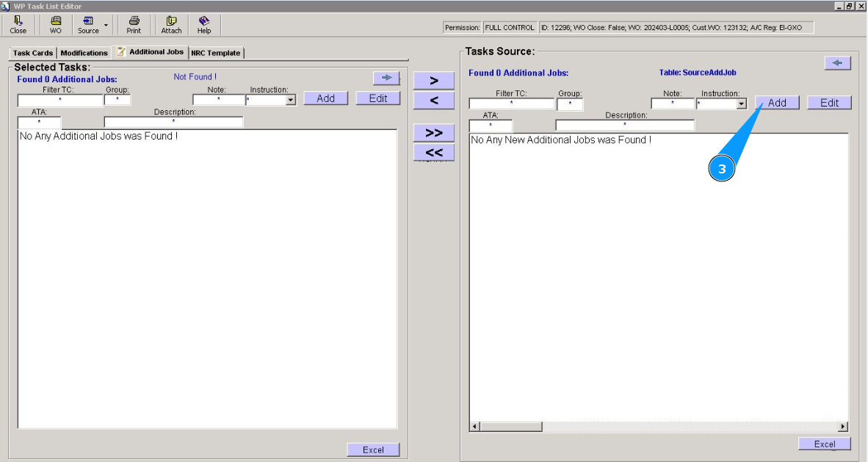Focus Note field in Tasks Source
This screenshot has height=462, width=868.
(673, 104)
